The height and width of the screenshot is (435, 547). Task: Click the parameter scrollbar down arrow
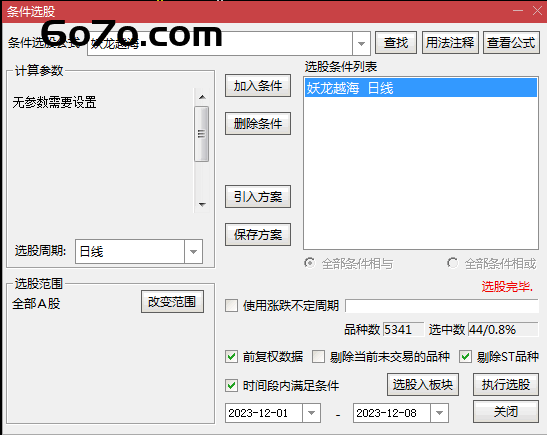(202, 204)
